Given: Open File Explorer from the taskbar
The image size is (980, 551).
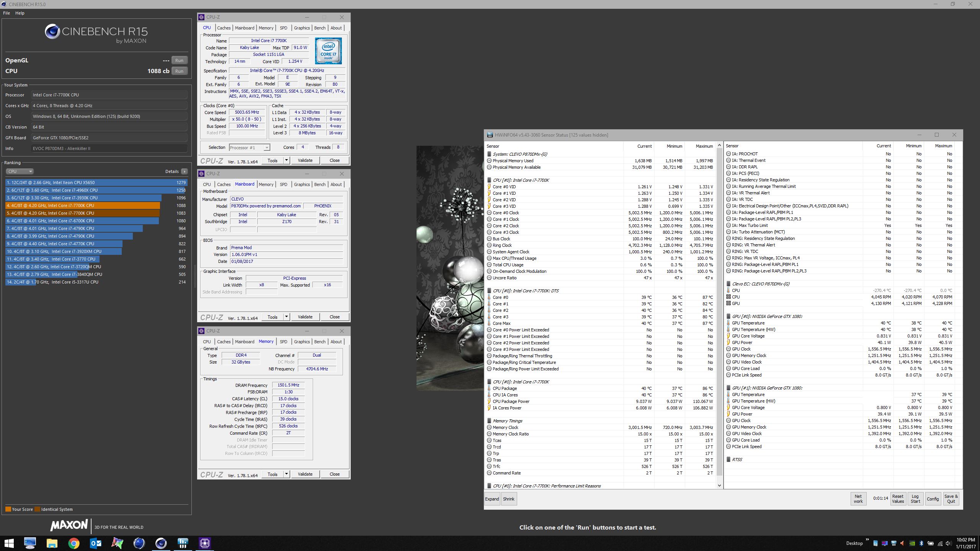Looking at the screenshot, I should [x=52, y=543].
